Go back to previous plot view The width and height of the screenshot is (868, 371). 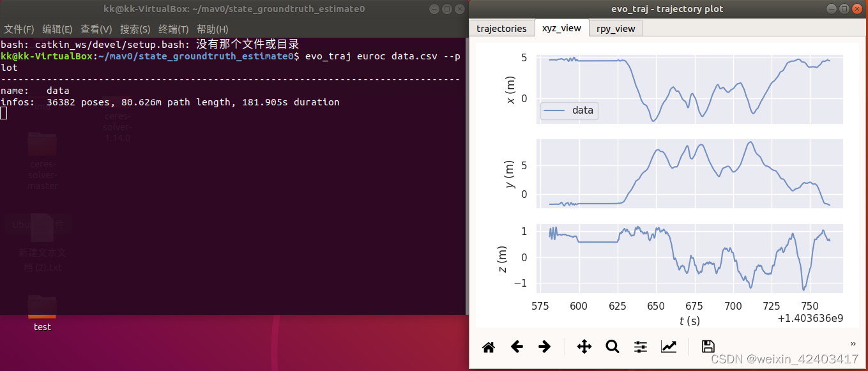[517, 347]
